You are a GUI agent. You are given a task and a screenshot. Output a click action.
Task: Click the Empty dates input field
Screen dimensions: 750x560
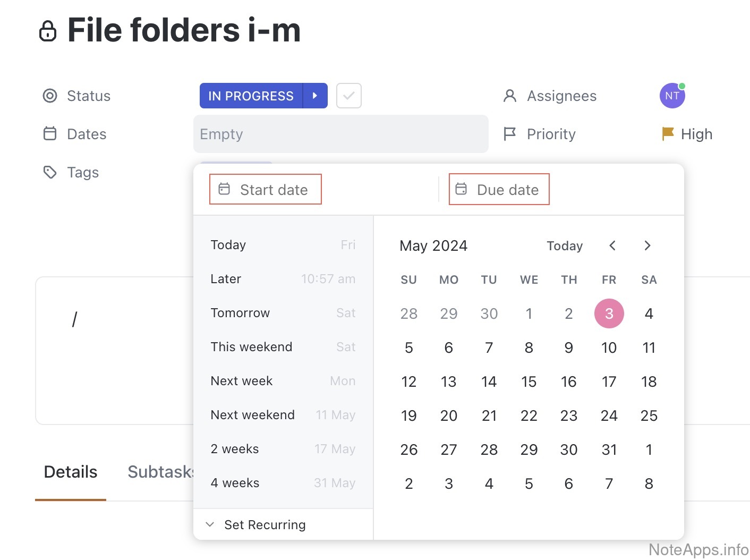click(x=340, y=134)
